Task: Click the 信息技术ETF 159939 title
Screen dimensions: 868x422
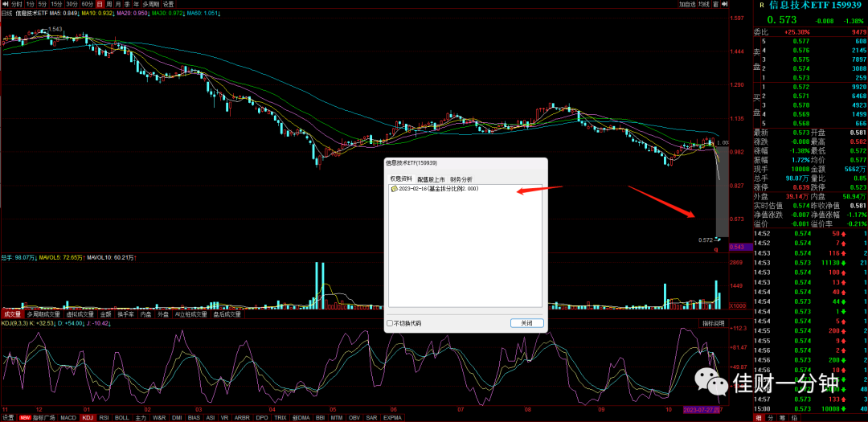Action: [817, 5]
